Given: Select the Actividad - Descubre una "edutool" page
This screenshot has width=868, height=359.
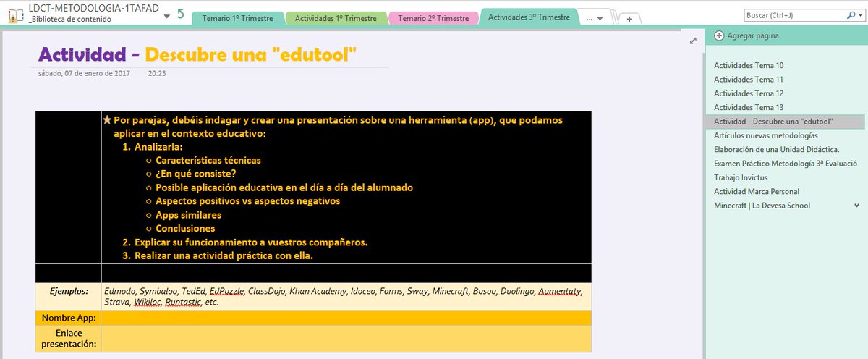Looking at the screenshot, I should click(x=785, y=122).
